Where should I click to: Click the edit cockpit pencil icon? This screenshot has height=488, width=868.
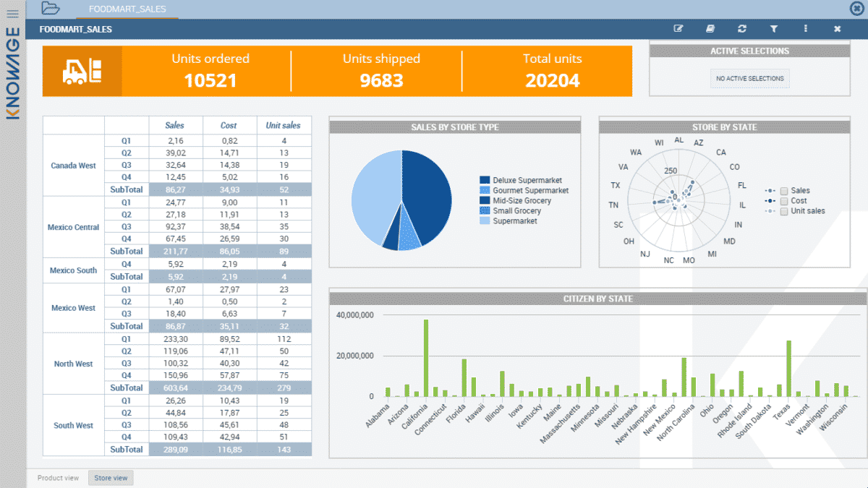pos(678,29)
